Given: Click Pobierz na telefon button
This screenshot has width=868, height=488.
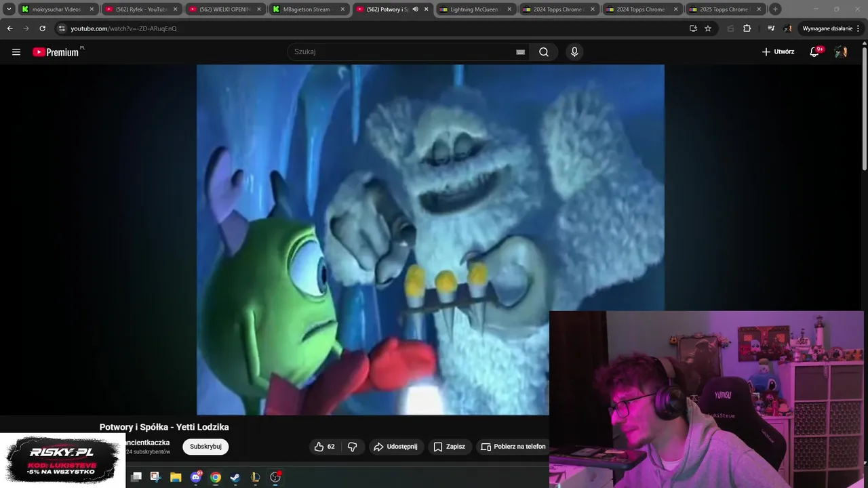Looking at the screenshot, I should 513,447.
